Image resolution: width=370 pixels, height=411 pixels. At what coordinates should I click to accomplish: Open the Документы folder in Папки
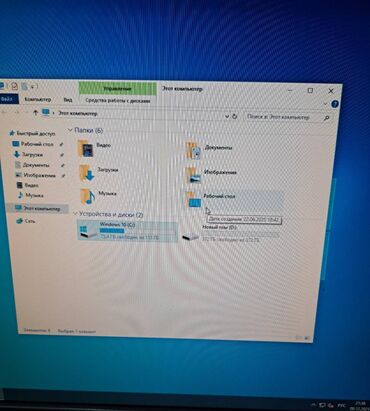209,151
